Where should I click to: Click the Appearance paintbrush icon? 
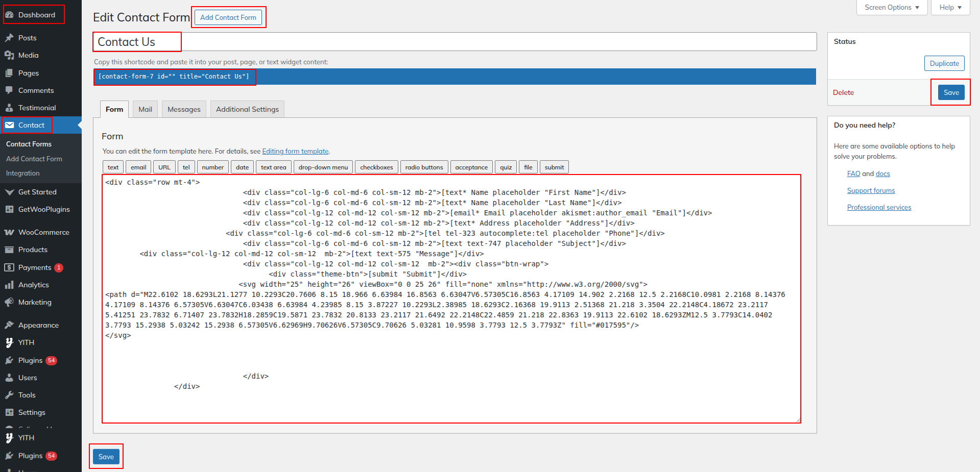click(x=9, y=325)
